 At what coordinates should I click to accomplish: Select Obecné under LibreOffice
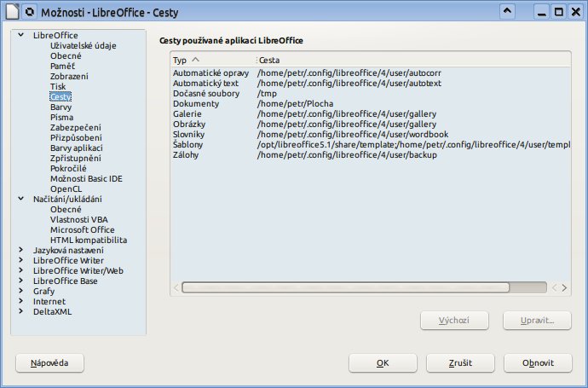[66, 55]
